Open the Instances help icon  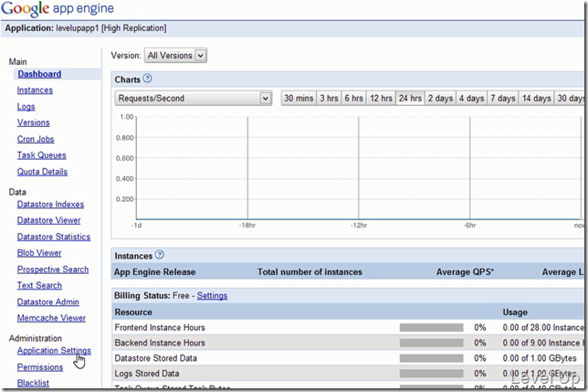point(160,255)
